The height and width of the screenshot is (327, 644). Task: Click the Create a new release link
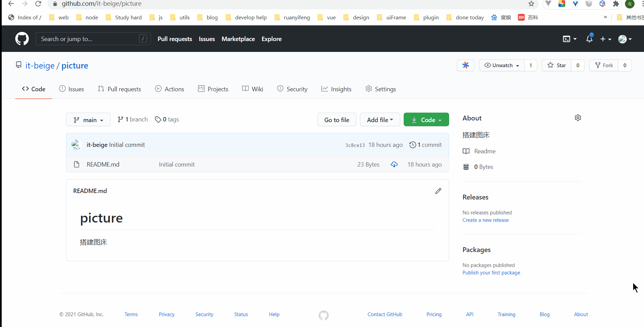(x=485, y=220)
